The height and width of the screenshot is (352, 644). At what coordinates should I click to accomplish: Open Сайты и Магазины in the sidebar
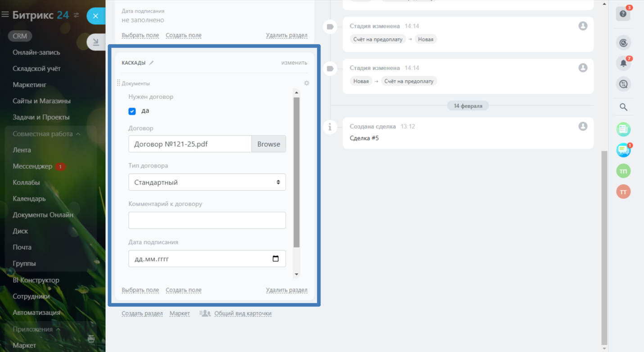click(x=41, y=101)
